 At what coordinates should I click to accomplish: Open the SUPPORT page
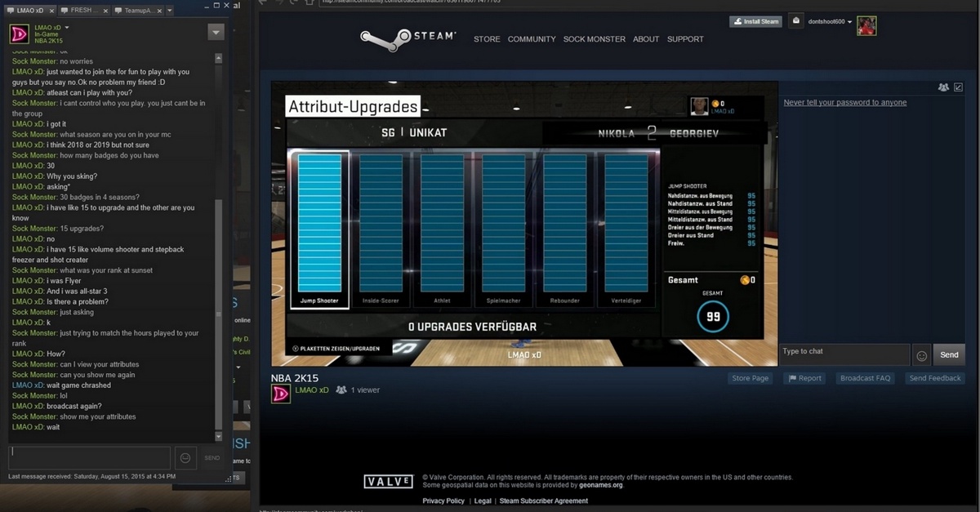(685, 39)
